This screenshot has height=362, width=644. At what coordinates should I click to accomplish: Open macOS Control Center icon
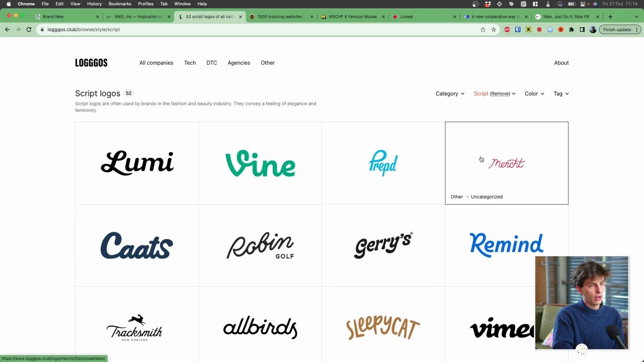click(x=584, y=4)
